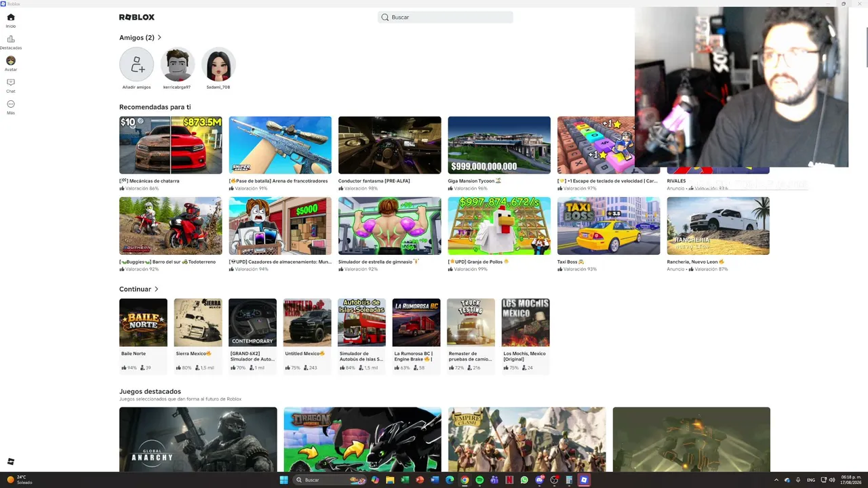Viewport: 868px width, 488px height.
Task: Open File Explorer from the taskbar
Action: [389, 480]
